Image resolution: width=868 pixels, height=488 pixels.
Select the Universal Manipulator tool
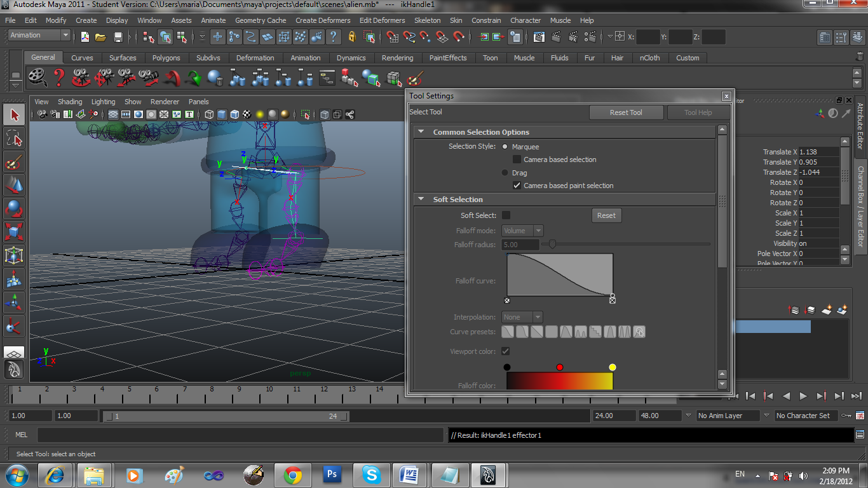14,256
